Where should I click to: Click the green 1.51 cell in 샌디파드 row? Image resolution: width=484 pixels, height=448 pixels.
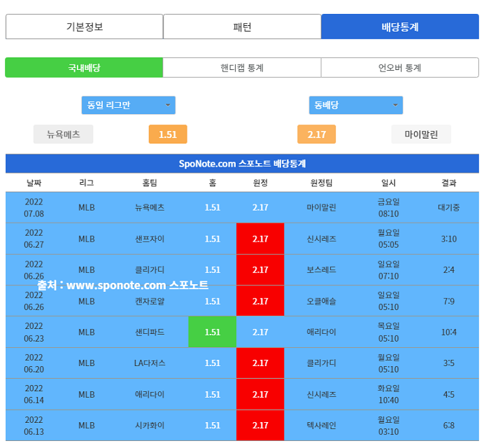pos(212,332)
